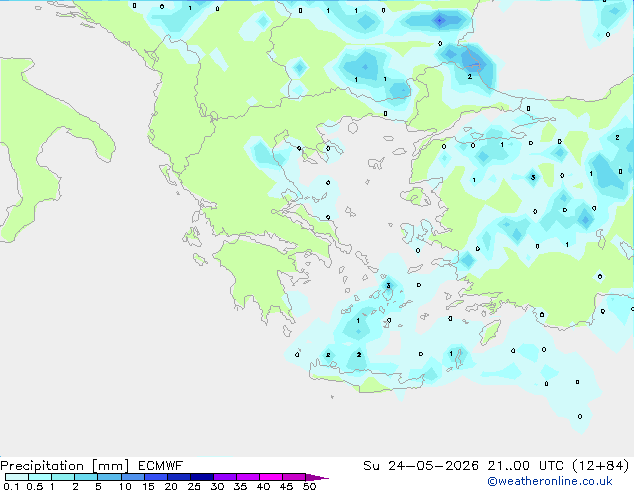634x490 pixels.
Task: Select the 0.5–1 mm legend color swatch
Action: pyautogui.click(x=40, y=477)
